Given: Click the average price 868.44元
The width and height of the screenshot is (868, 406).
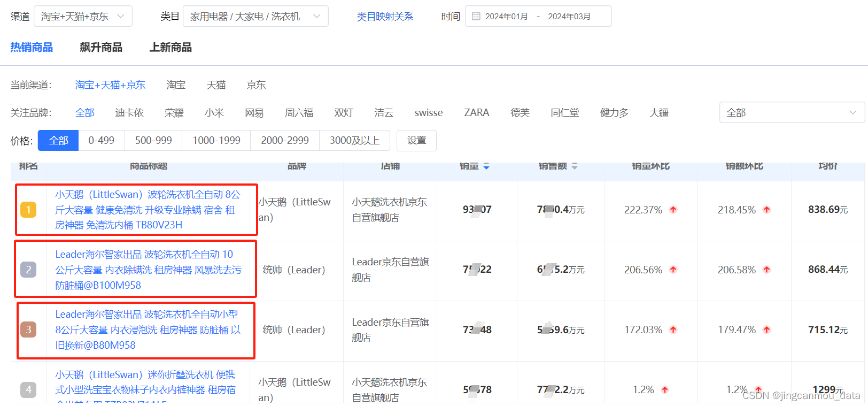Looking at the screenshot, I should click(828, 270).
